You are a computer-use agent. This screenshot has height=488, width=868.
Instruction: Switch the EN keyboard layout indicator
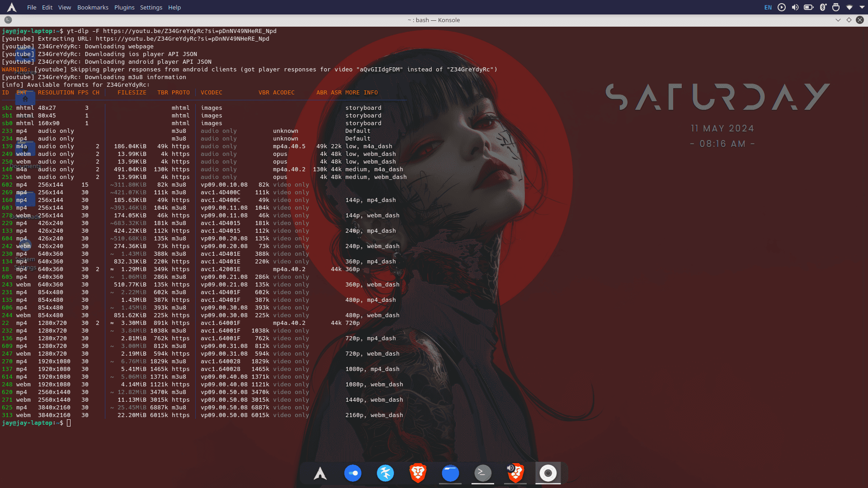768,7
